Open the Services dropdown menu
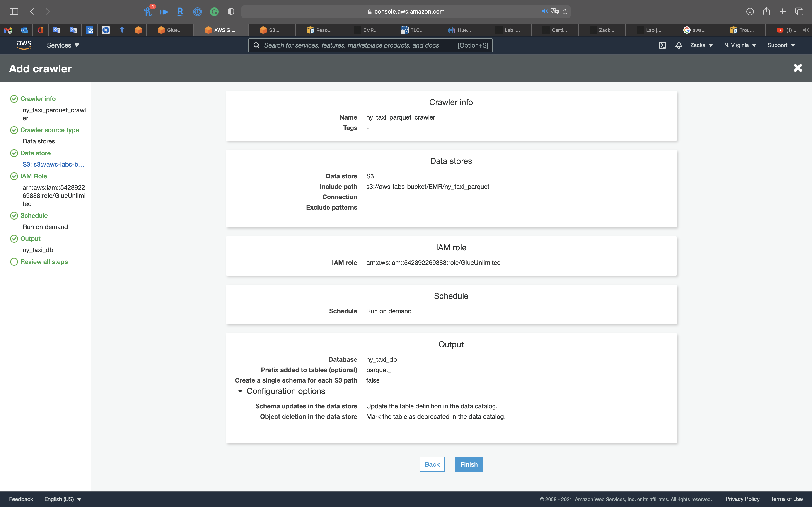Screen dimensions: 812x507 (63, 45)
